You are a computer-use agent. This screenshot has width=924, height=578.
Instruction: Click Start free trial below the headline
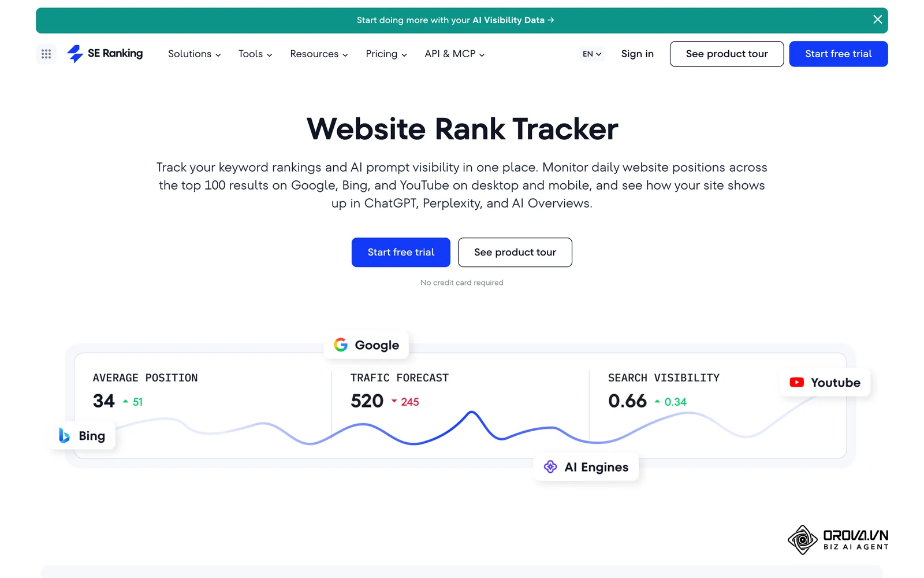coord(401,252)
